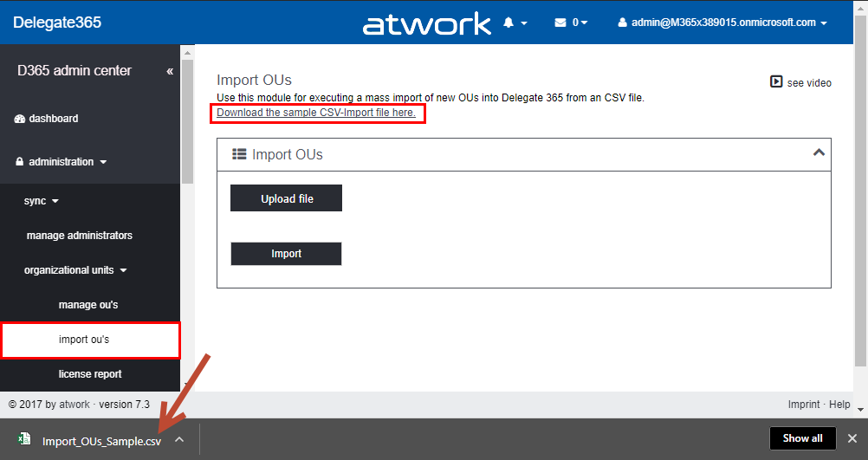Open download options chevron for CSV file

[x=179, y=439]
